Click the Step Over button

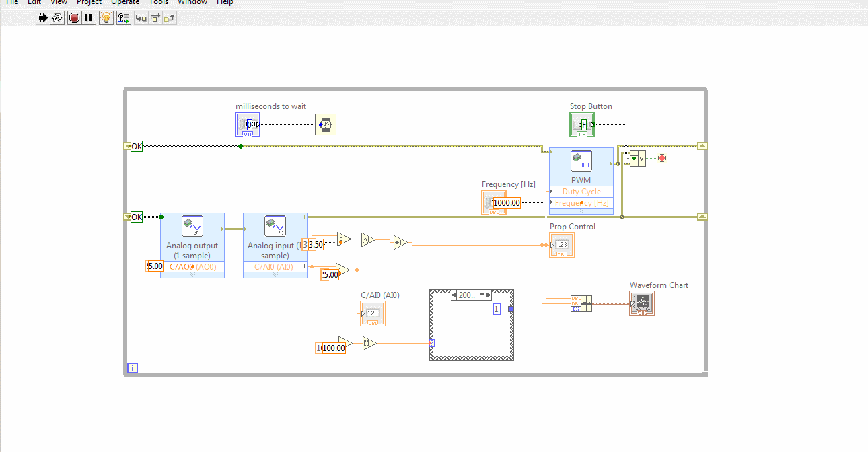(x=155, y=18)
